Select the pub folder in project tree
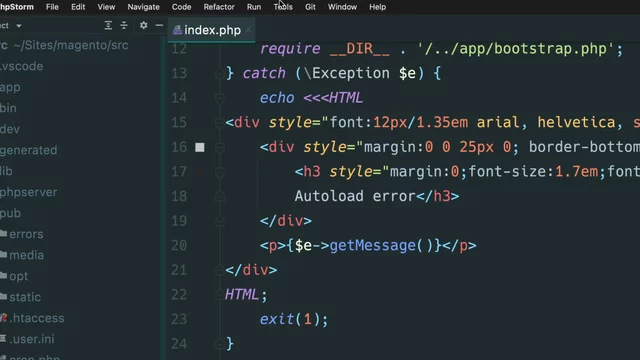Image resolution: width=640 pixels, height=360 pixels. point(10,213)
